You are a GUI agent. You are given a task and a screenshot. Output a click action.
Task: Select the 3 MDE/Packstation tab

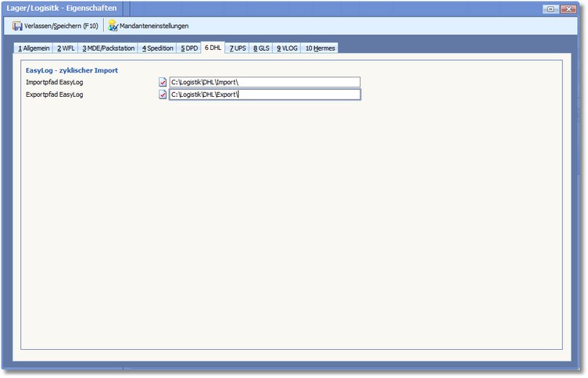coord(108,48)
